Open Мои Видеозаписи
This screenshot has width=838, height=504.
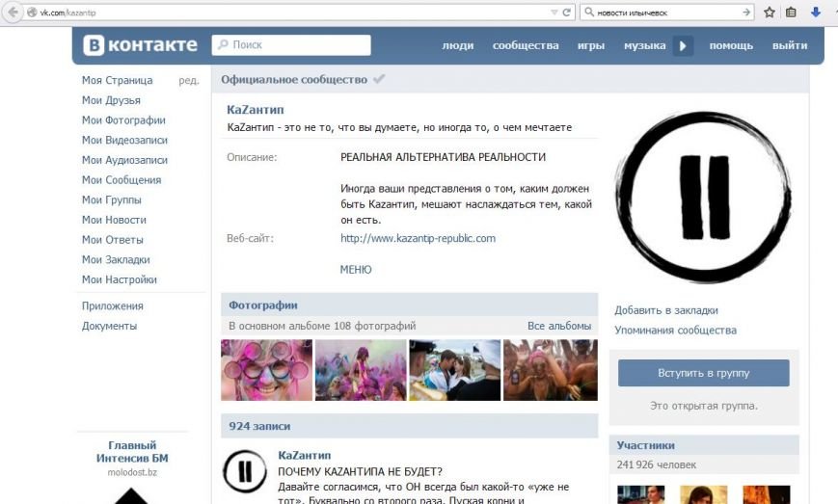tap(124, 140)
